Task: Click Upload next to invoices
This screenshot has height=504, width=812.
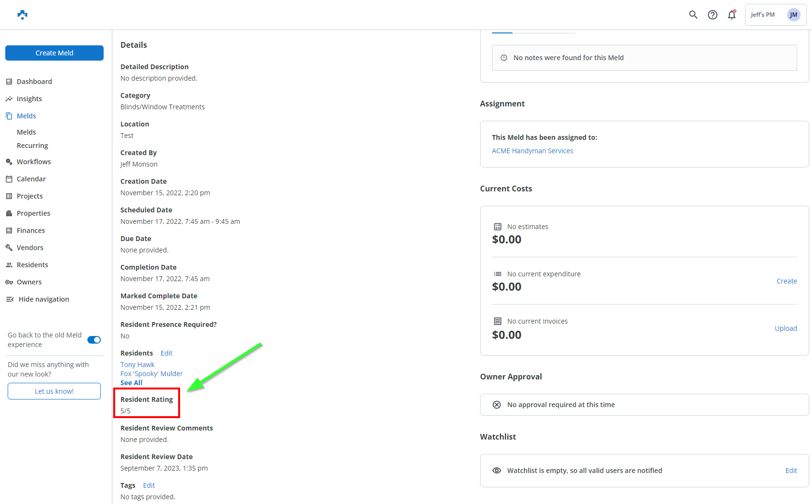Action: [786, 328]
